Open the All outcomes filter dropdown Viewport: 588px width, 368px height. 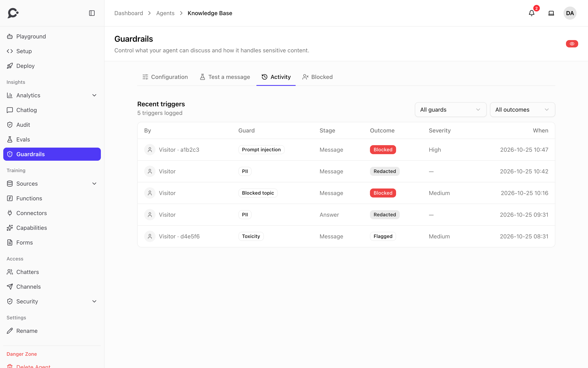point(522,110)
